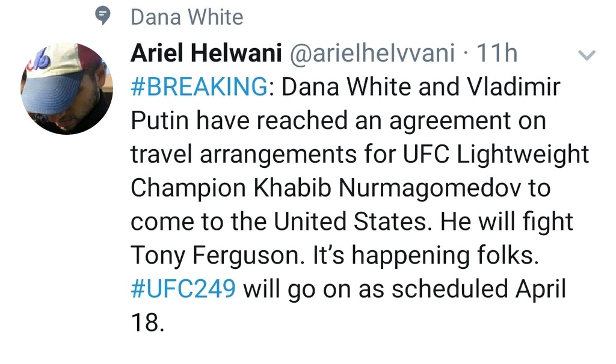Open the Dana White topic label

(x=187, y=17)
